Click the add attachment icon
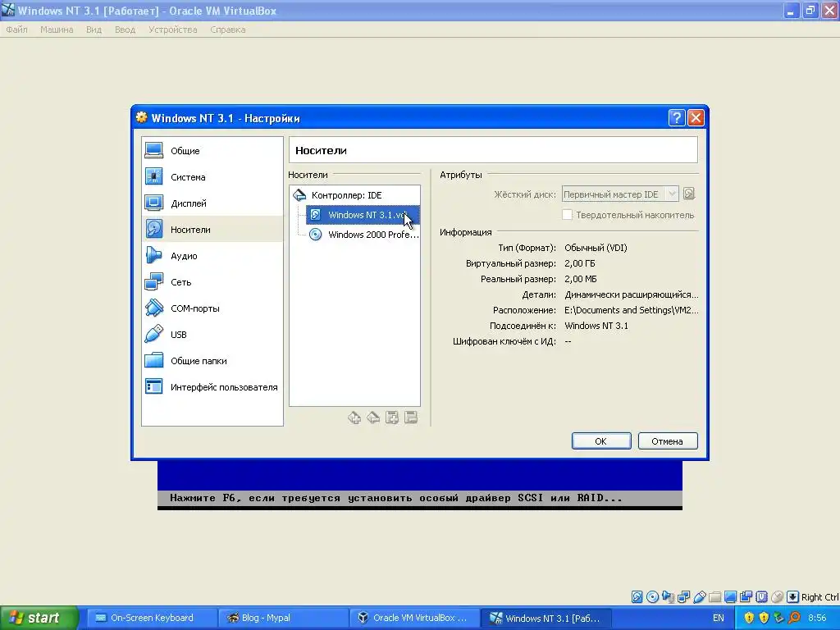This screenshot has width=840, height=630. tap(392, 418)
